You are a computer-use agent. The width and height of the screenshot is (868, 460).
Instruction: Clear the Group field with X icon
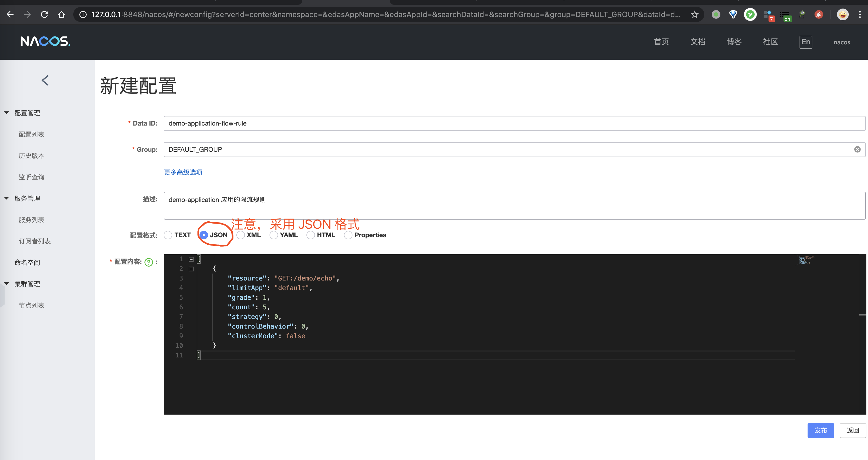(857, 149)
